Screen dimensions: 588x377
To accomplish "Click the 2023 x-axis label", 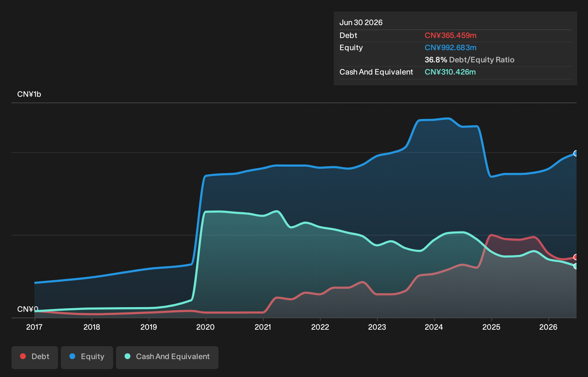I will pos(377,327).
